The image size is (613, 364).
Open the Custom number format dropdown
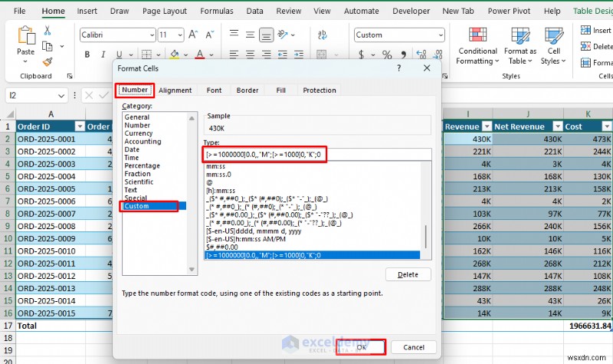441,35
